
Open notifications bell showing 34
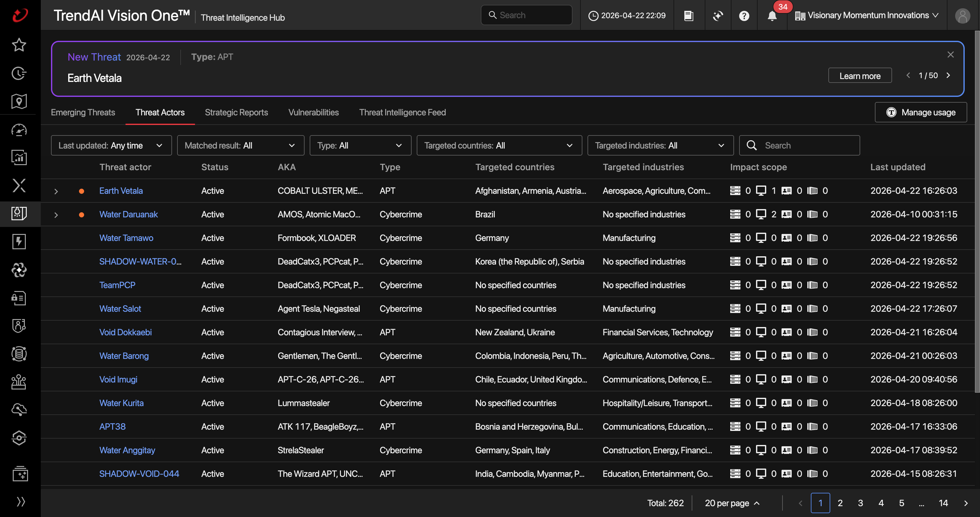coord(772,16)
